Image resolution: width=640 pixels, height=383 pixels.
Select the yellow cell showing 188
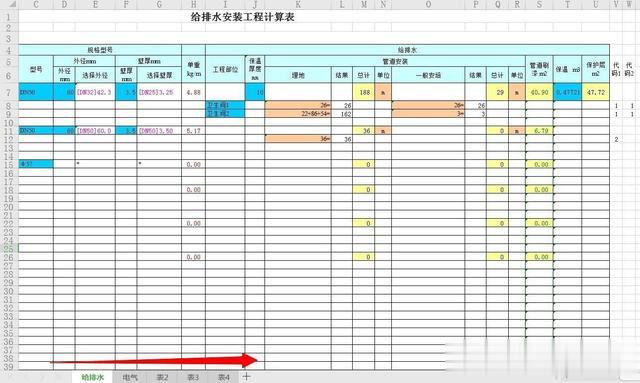[363, 92]
